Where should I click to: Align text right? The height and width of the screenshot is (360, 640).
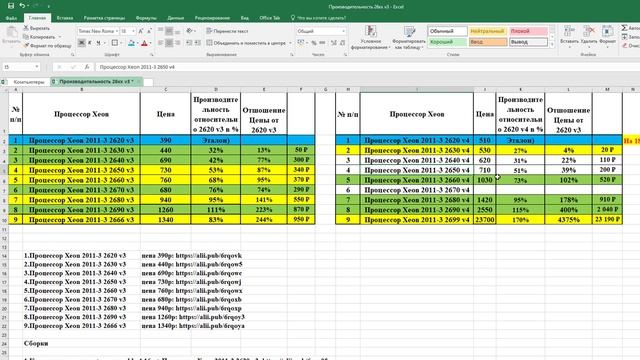178,43
